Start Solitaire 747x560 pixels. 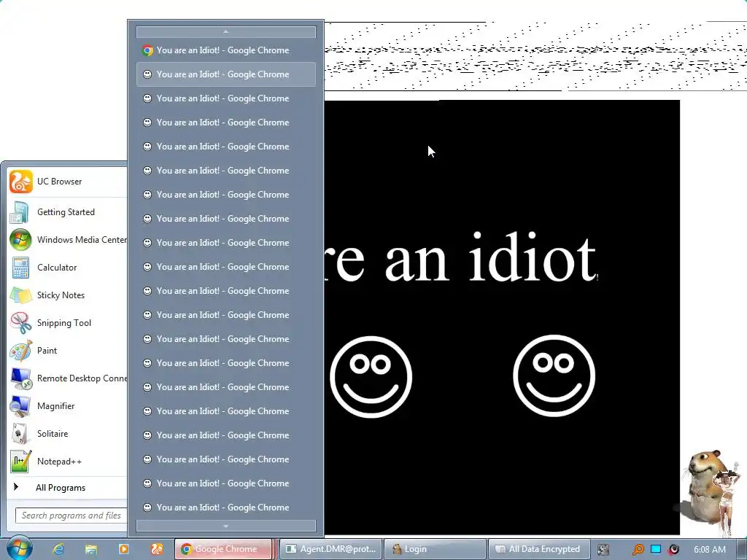(x=67, y=433)
